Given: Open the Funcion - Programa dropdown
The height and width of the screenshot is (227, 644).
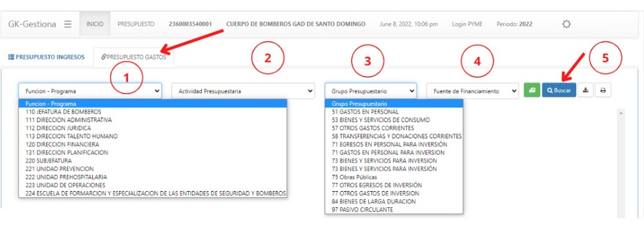Looking at the screenshot, I should (x=90, y=91).
